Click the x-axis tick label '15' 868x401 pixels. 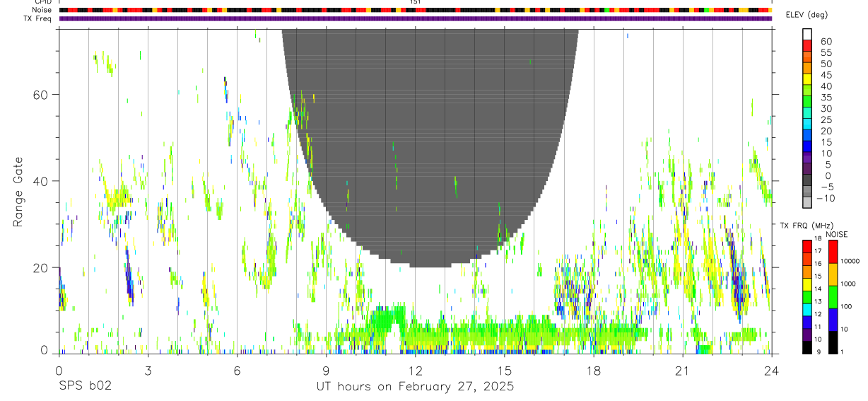505,370
